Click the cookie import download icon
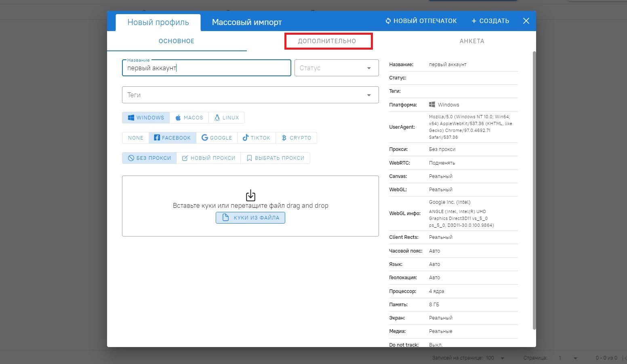The width and height of the screenshot is (627, 364). pos(250,196)
